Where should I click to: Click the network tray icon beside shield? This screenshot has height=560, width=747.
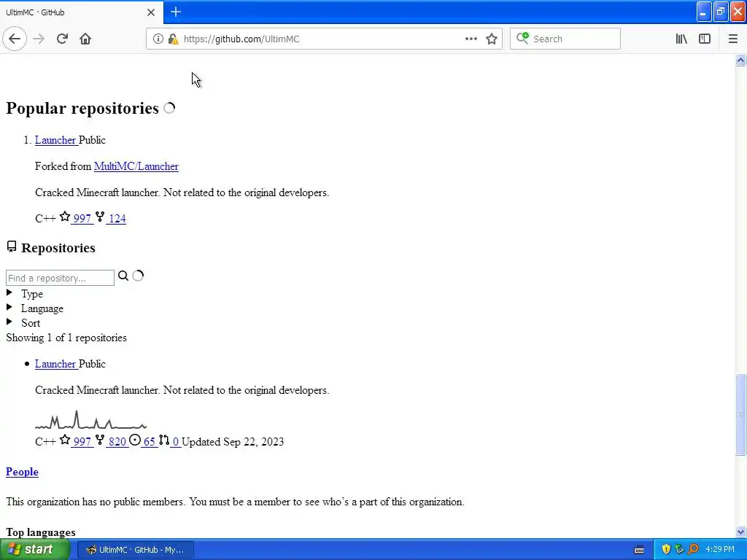(680, 550)
